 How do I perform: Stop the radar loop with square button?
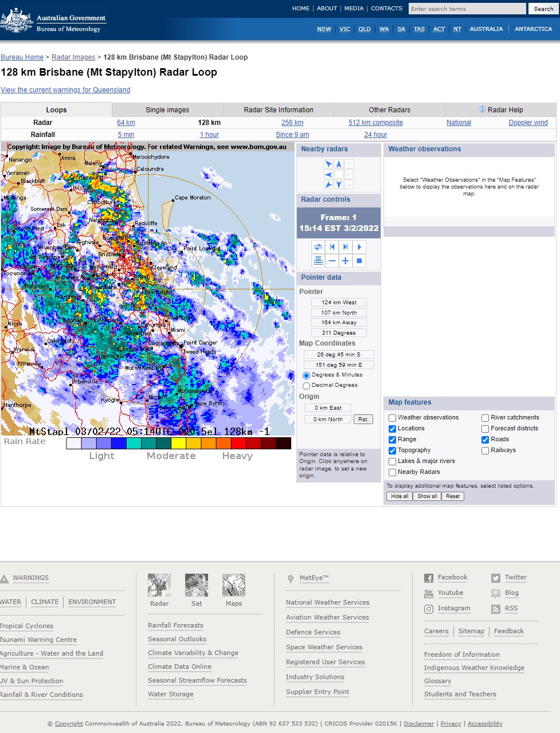359,261
